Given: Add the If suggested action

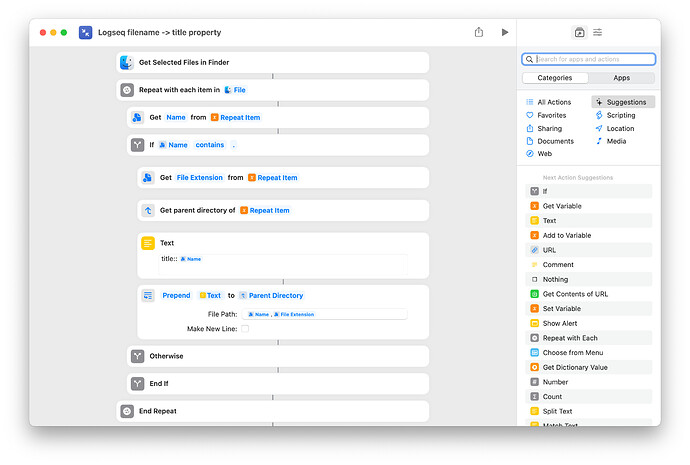Looking at the screenshot, I should (589, 191).
